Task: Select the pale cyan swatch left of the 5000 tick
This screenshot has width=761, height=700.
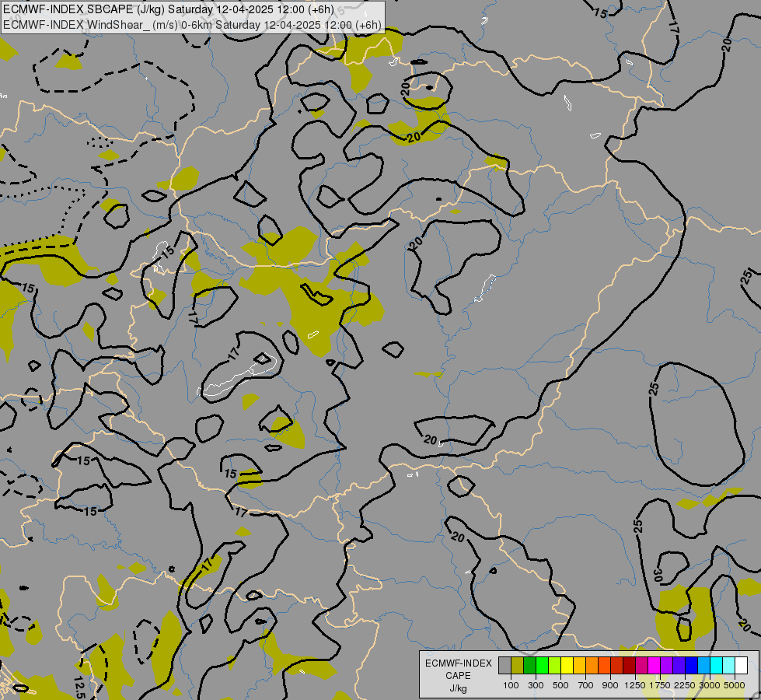Action: tap(729, 666)
